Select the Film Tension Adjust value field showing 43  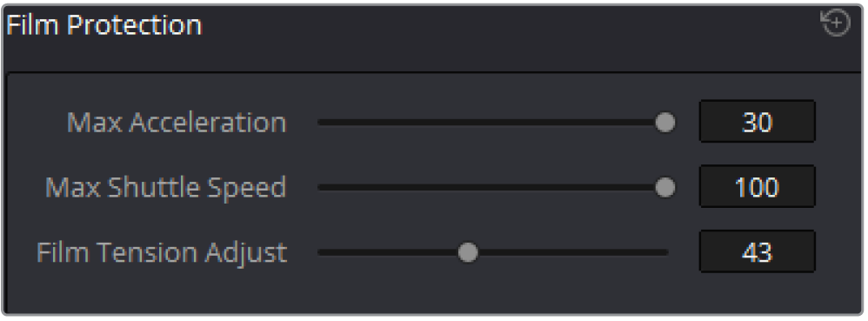[758, 251]
